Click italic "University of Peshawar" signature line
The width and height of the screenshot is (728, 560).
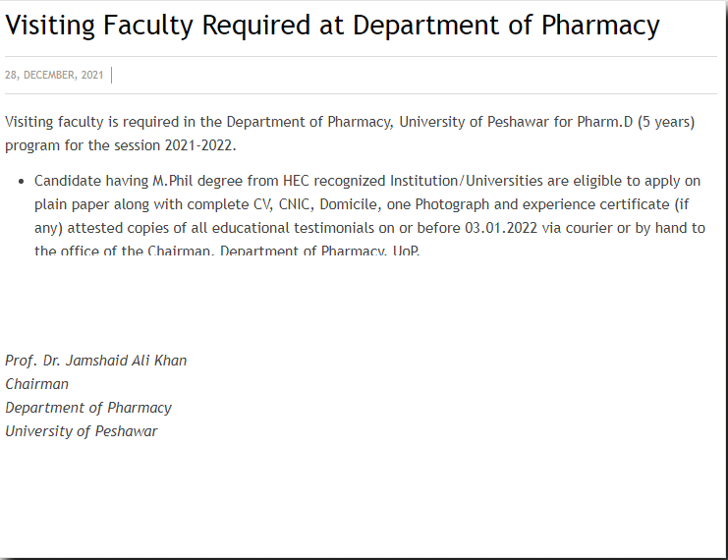coord(81,431)
